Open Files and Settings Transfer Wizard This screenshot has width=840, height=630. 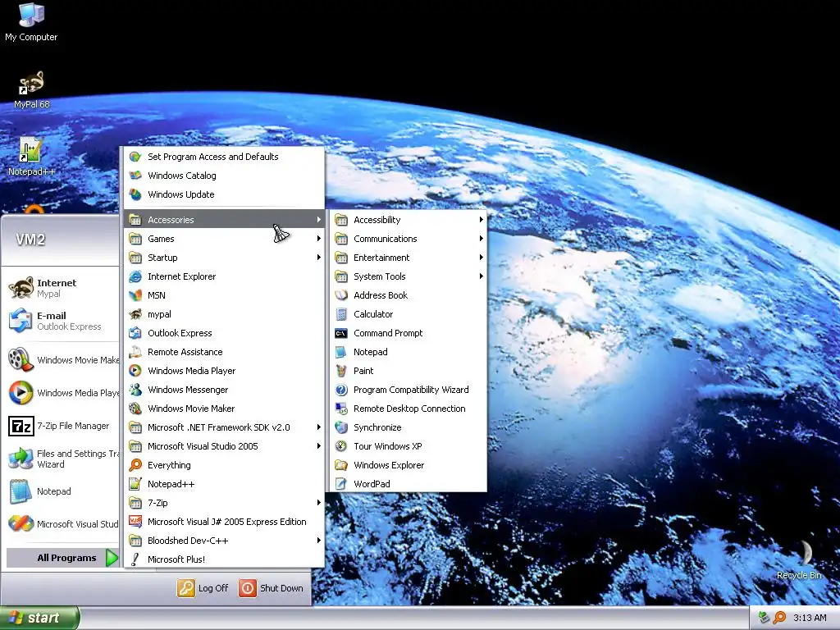pyautogui.click(x=62, y=459)
